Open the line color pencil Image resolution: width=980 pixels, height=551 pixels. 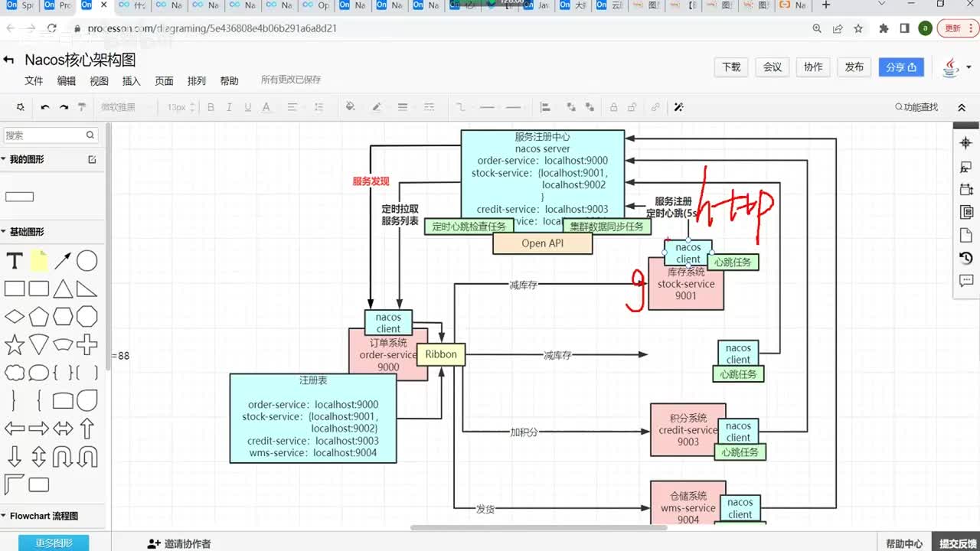point(377,107)
